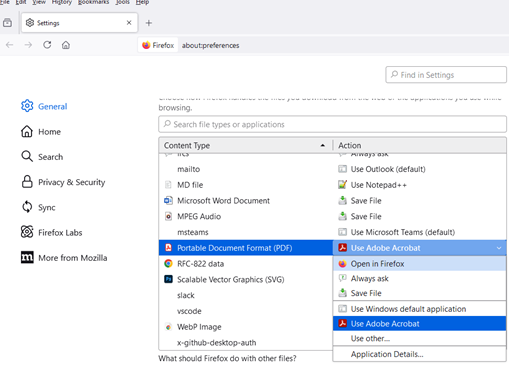Open the Home settings panel
The height and width of the screenshot is (368, 509).
point(41,132)
